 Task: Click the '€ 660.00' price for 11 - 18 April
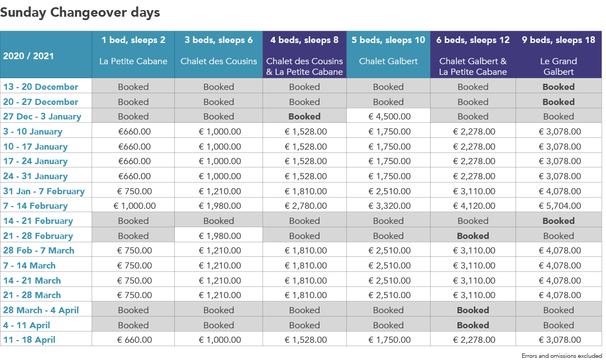pyautogui.click(x=135, y=340)
